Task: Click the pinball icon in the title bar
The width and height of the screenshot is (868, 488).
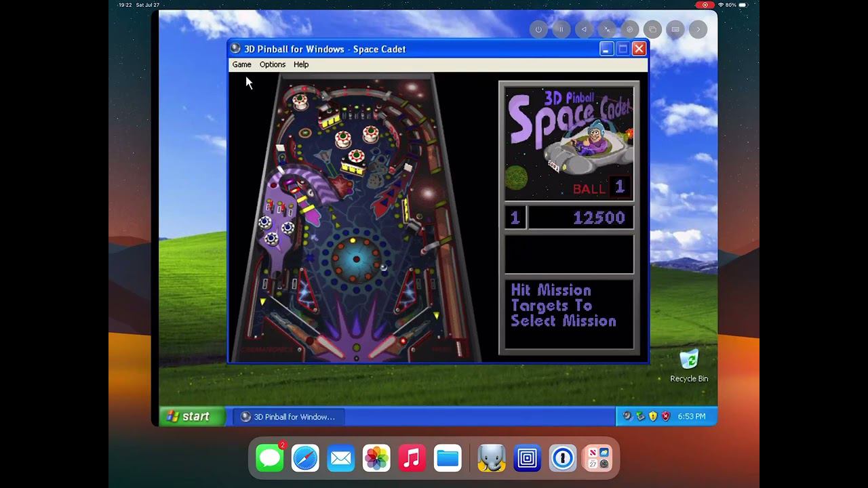Action: pyautogui.click(x=235, y=48)
